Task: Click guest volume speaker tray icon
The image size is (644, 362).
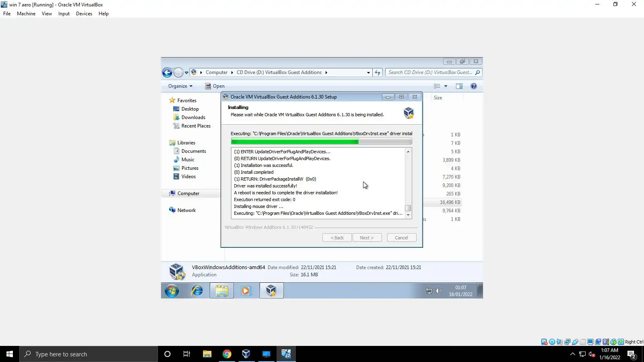Action: tap(439, 291)
